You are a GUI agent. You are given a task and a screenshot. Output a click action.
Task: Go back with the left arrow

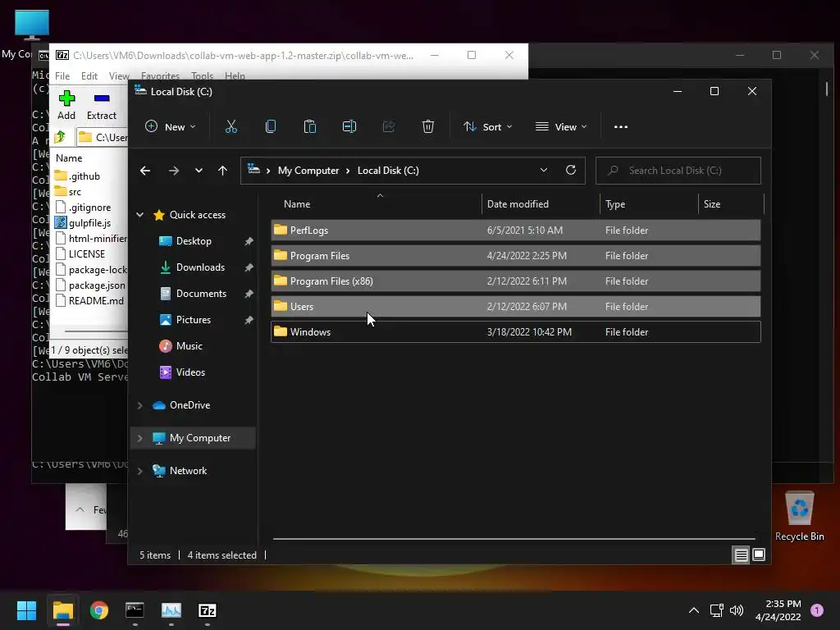pos(145,171)
